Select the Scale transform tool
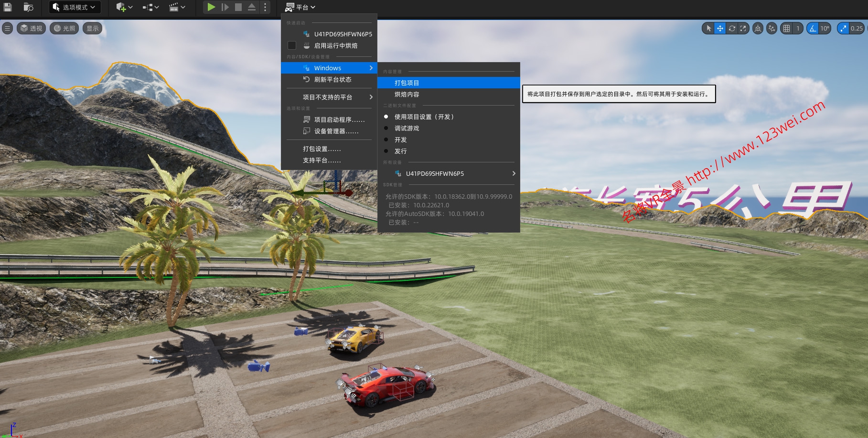Image resolution: width=868 pixels, height=438 pixels. pos(743,29)
